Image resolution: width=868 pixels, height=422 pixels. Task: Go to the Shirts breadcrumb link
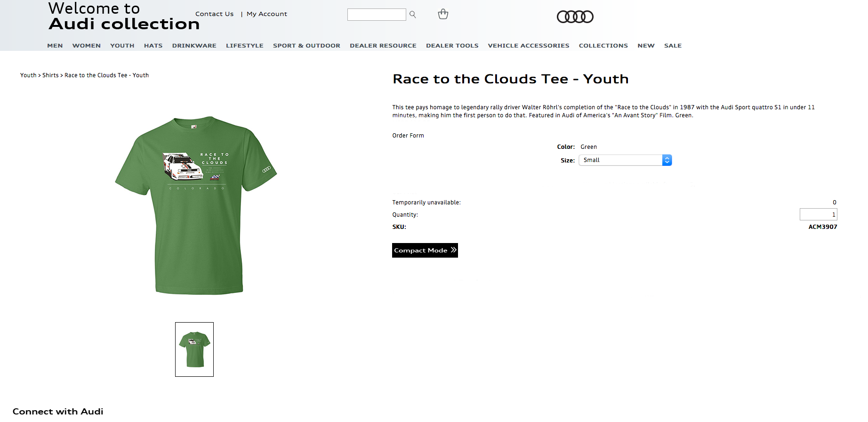[x=50, y=75]
